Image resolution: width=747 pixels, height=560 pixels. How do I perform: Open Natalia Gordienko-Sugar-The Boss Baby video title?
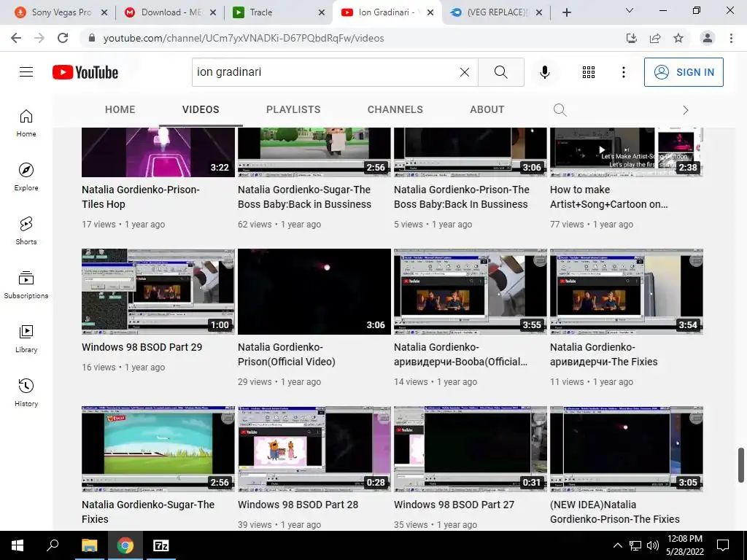304,197
